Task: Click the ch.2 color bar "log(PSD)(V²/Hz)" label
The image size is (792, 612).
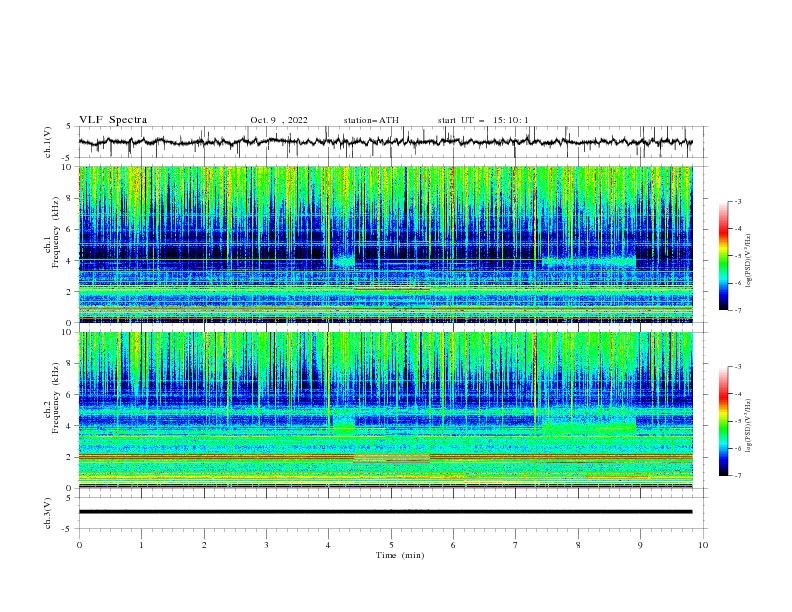Action: tap(749, 426)
